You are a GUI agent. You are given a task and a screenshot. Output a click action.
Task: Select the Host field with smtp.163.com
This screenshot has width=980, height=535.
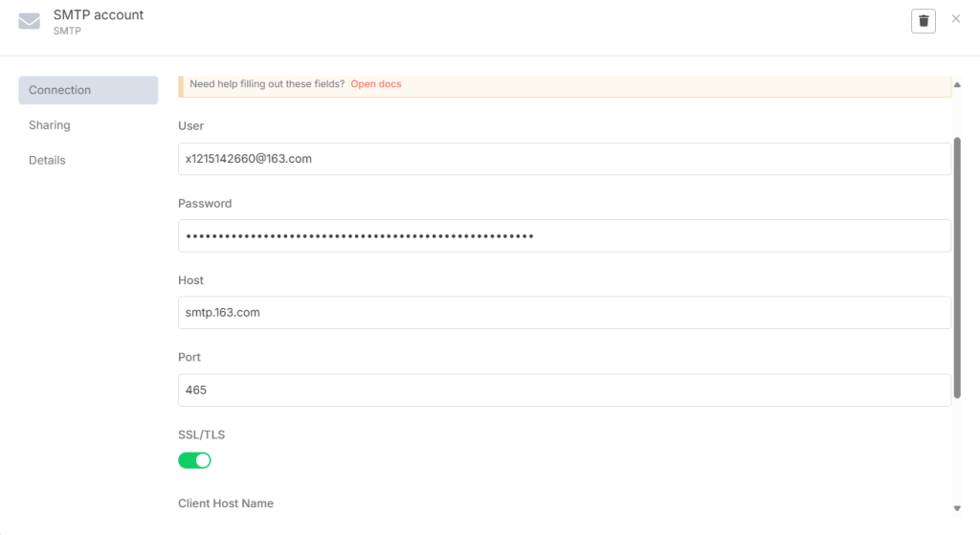[564, 312]
